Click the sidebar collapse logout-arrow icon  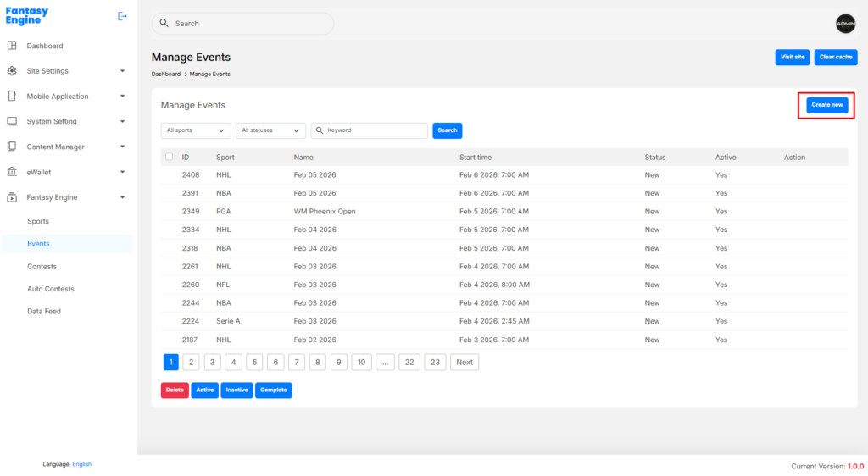[x=122, y=16]
